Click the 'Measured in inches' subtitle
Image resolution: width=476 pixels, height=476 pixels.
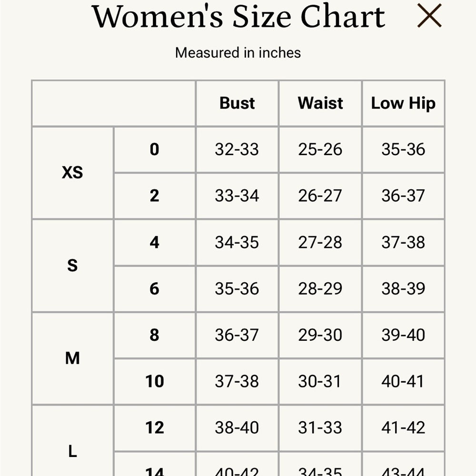tap(238, 52)
